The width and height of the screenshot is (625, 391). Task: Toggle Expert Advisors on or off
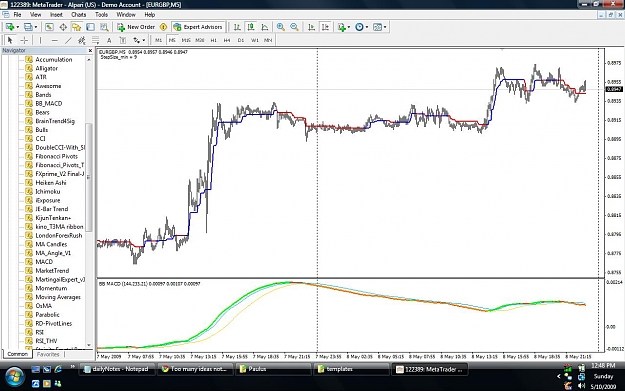pyautogui.click(x=198, y=27)
